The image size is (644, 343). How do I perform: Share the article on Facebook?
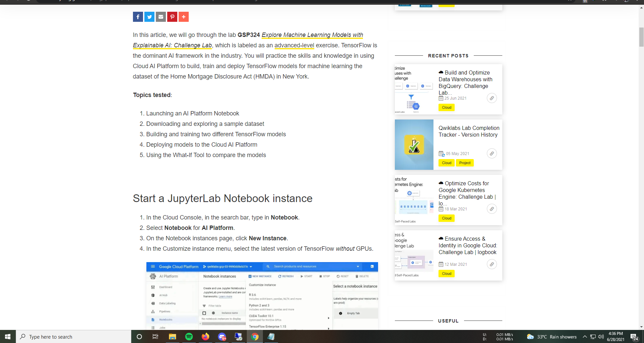(138, 17)
